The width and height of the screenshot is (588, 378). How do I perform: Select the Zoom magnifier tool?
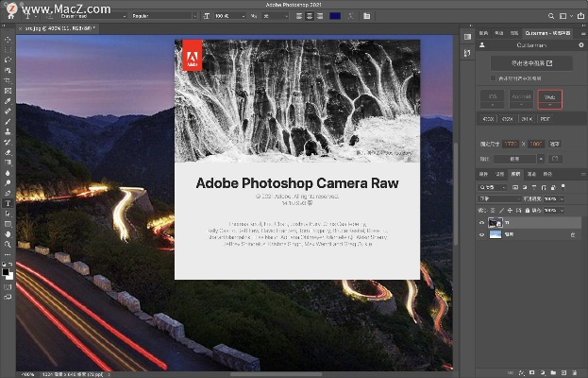pyautogui.click(x=8, y=244)
